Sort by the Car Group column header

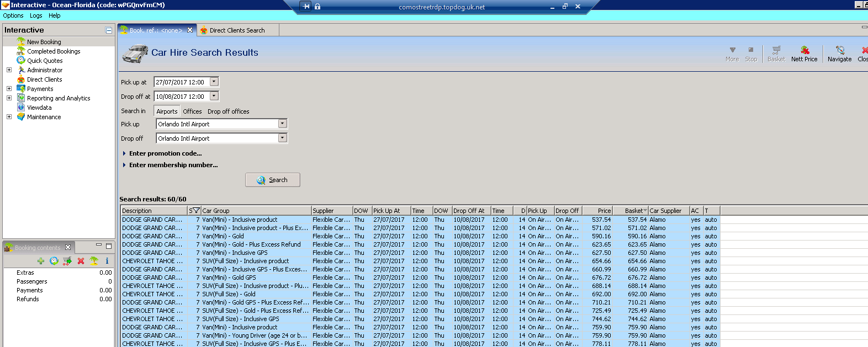[x=256, y=211]
